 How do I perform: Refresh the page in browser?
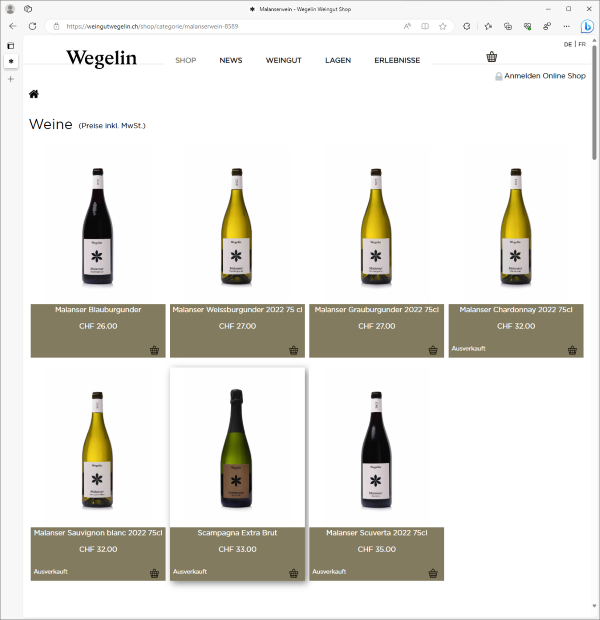32,26
